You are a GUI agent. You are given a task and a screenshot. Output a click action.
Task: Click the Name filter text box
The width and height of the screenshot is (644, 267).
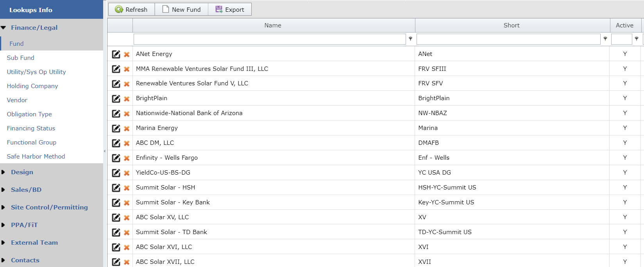tap(270, 39)
